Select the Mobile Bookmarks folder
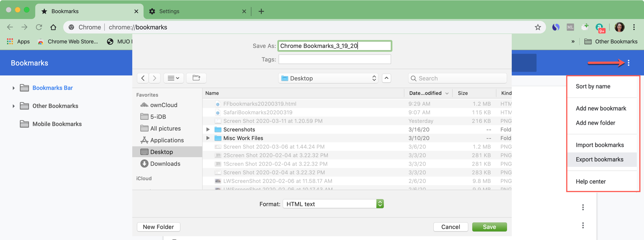The width and height of the screenshot is (644, 240). coord(51,124)
